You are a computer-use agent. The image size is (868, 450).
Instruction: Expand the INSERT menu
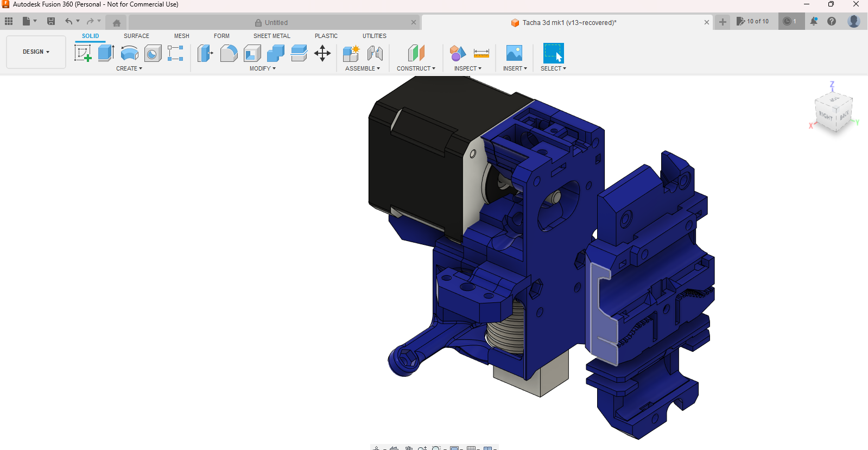[515, 68]
